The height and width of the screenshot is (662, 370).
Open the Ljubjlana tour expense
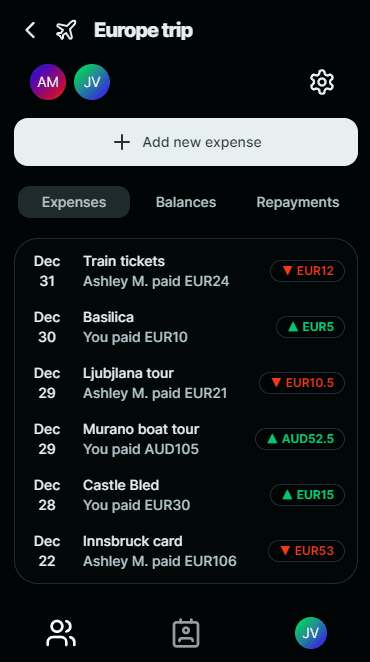tap(186, 383)
